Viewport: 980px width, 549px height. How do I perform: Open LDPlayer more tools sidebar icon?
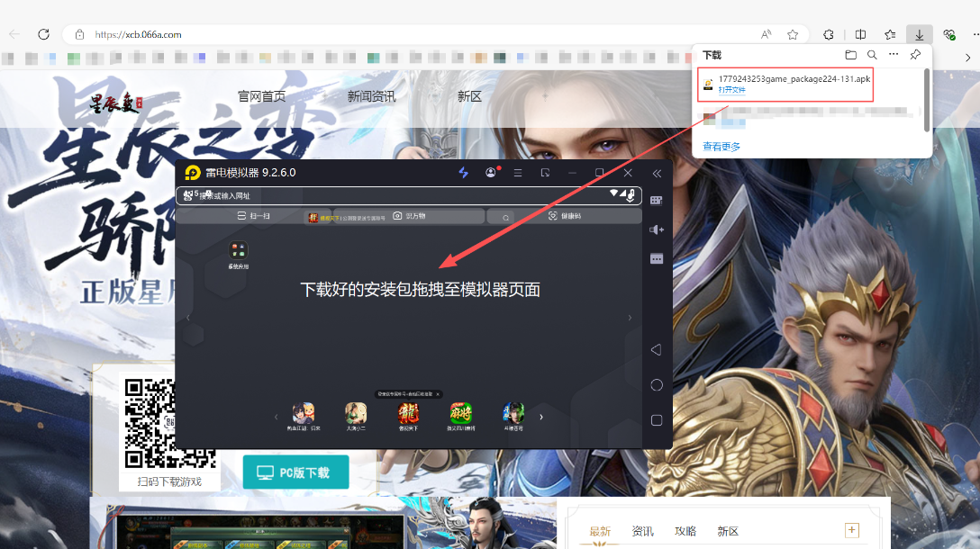657,258
